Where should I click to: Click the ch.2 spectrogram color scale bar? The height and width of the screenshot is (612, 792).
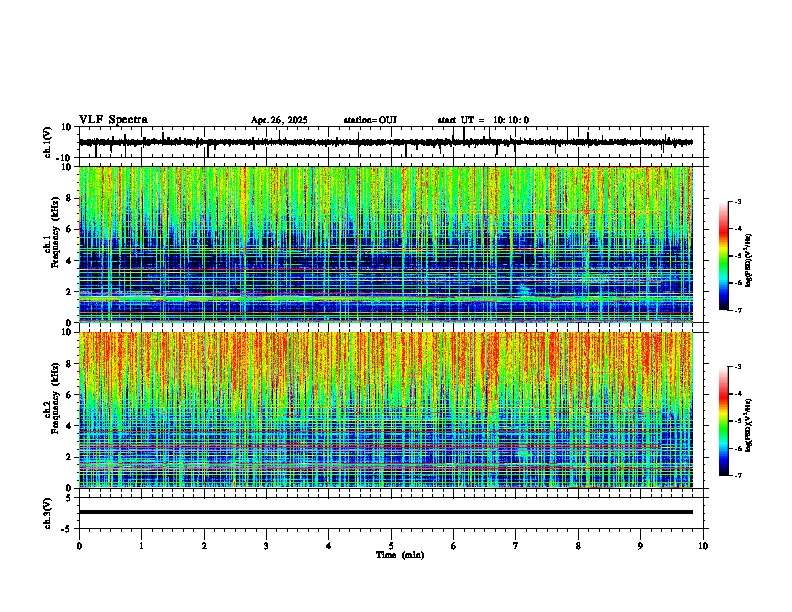pyautogui.click(x=724, y=421)
